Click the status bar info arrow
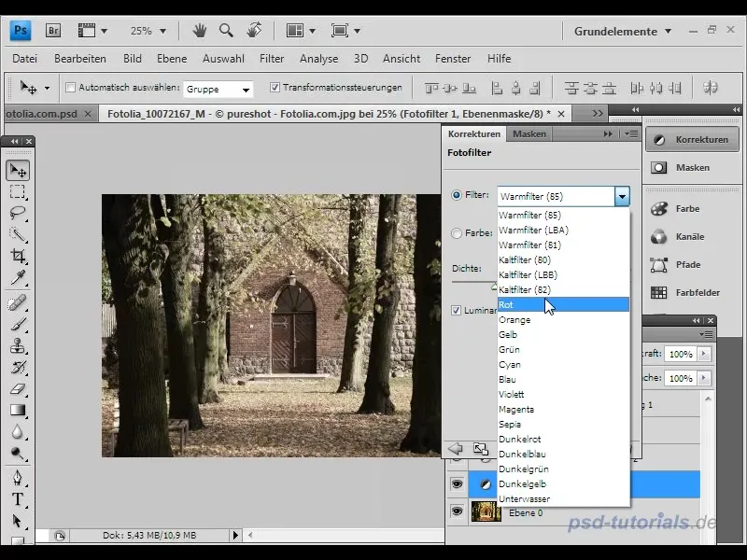This screenshot has height=560, width=747. (x=235, y=535)
